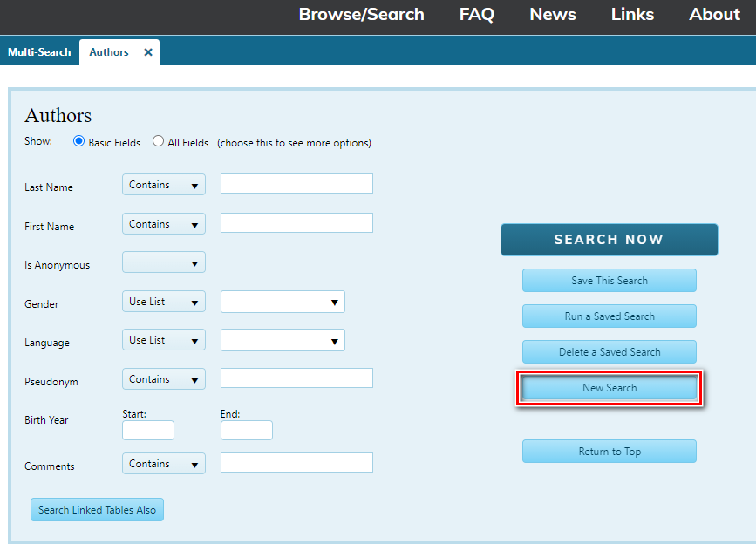Expand the Language value list
Viewport: 756px width, 551px height.
[x=283, y=340]
